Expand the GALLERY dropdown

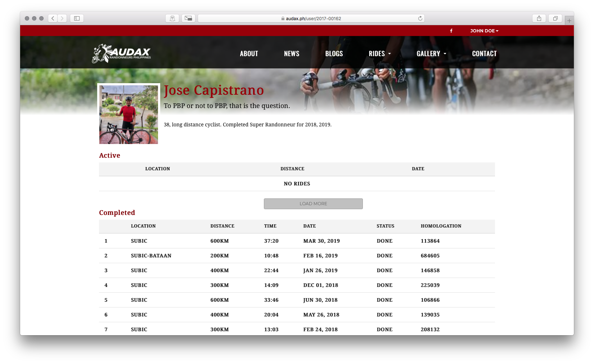coord(431,53)
